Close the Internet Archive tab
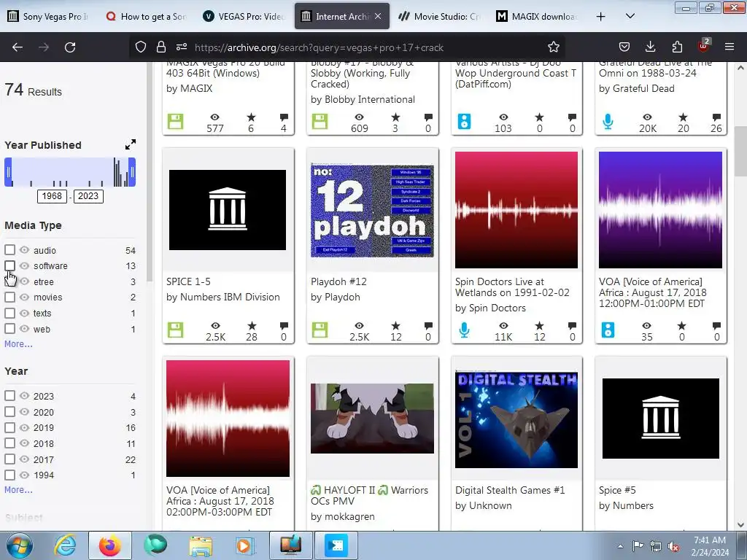Viewport: 747px width, 560px height. [378, 16]
